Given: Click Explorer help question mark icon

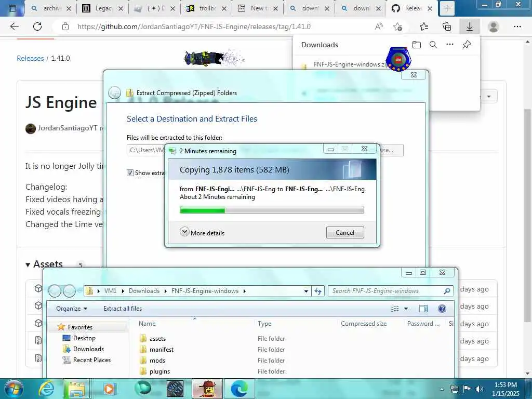Looking at the screenshot, I should [442, 309].
